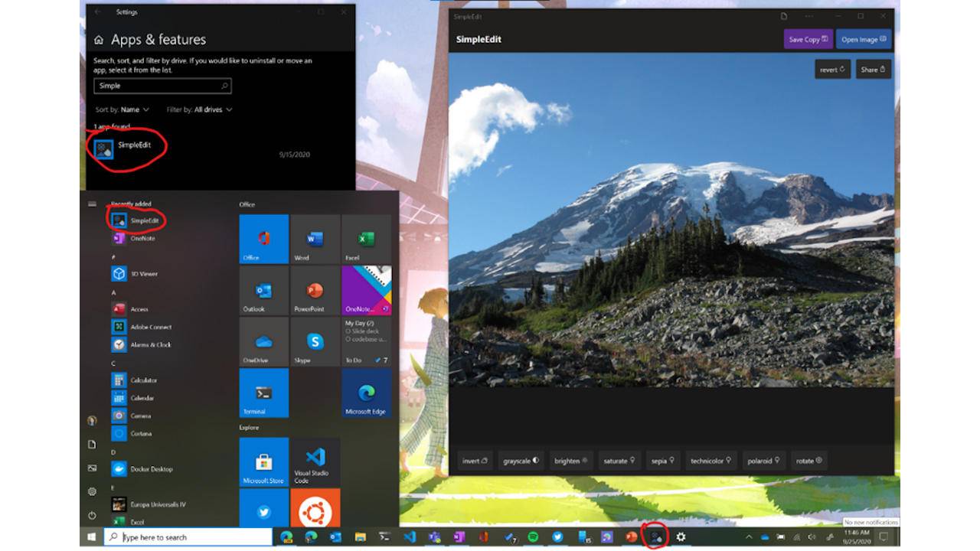Apply the polaroid filter
This screenshot has width=980, height=551.
[764, 461]
